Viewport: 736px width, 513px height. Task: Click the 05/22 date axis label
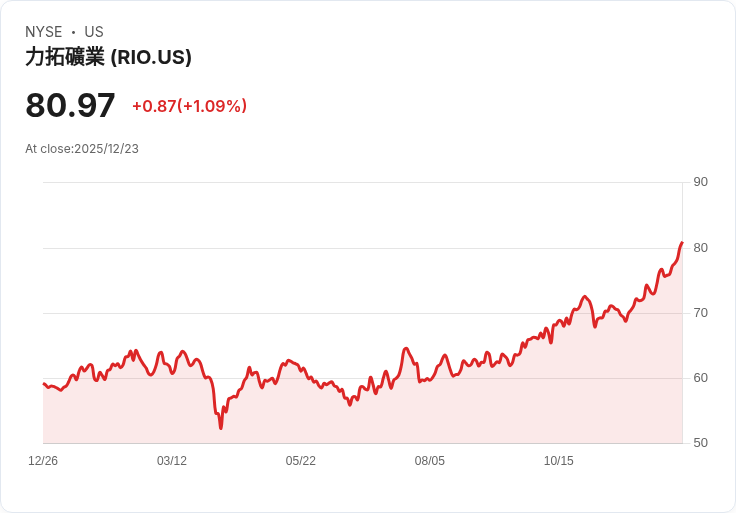(x=300, y=461)
